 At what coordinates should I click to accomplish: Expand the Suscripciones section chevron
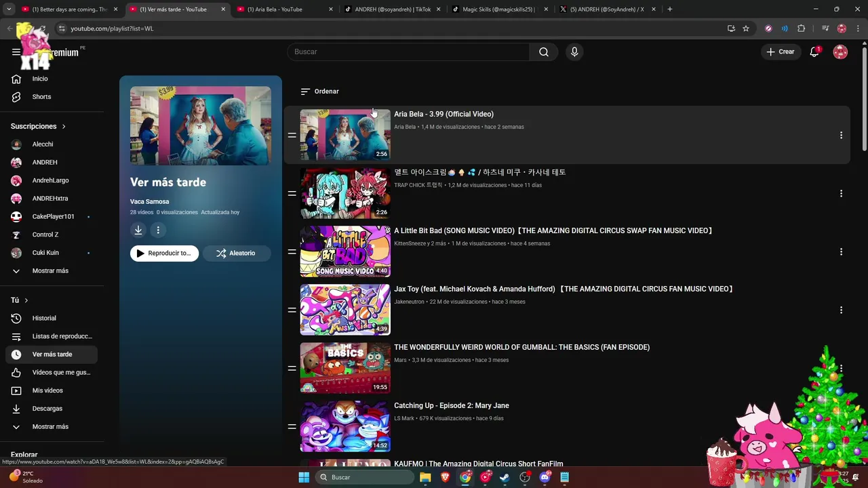point(64,127)
